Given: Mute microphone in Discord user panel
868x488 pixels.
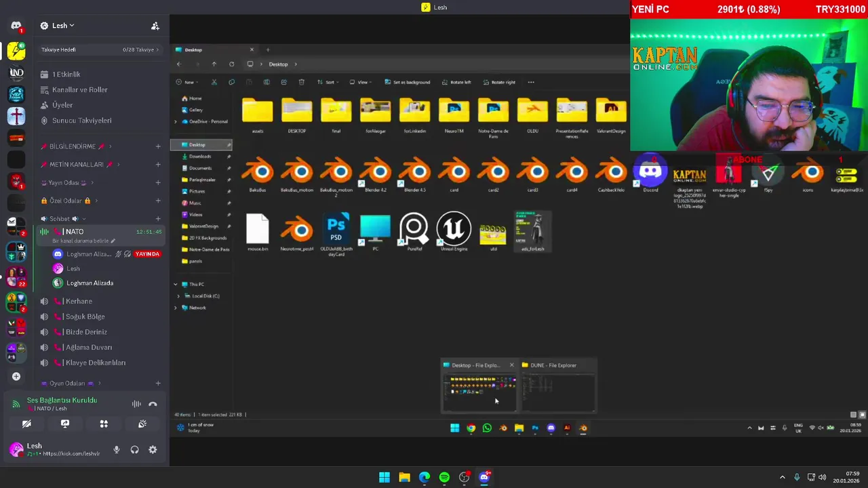Looking at the screenshot, I should click(117, 449).
